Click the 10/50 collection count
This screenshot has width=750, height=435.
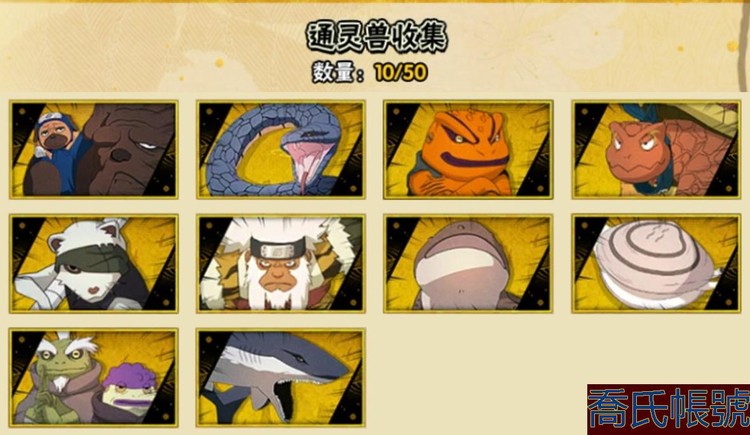click(x=400, y=73)
